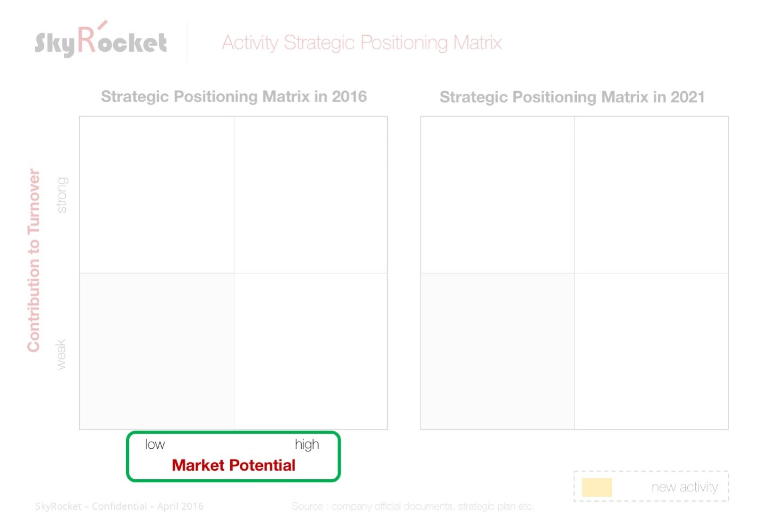Select the strong axis label

(62, 195)
